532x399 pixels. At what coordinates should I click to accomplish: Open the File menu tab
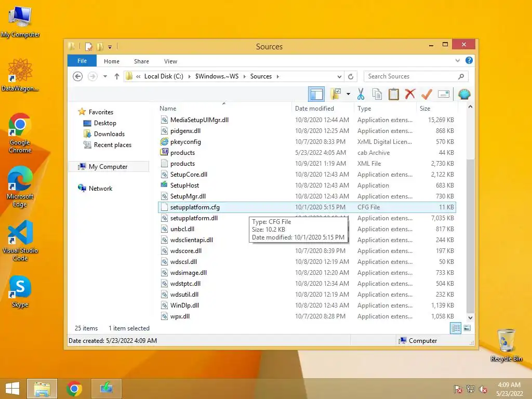pyautogui.click(x=82, y=61)
